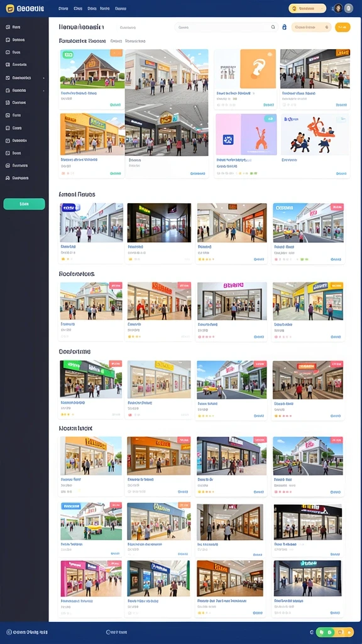Click the green button in sidebar
This screenshot has height=644, width=362.
(x=25, y=204)
